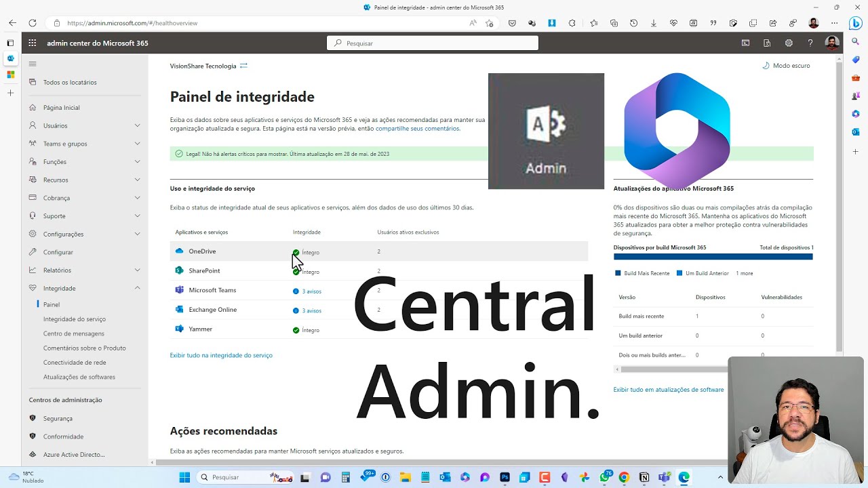This screenshot has height=488, width=868.
Task: Open Cloud Shell icon in header
Action: (x=745, y=43)
